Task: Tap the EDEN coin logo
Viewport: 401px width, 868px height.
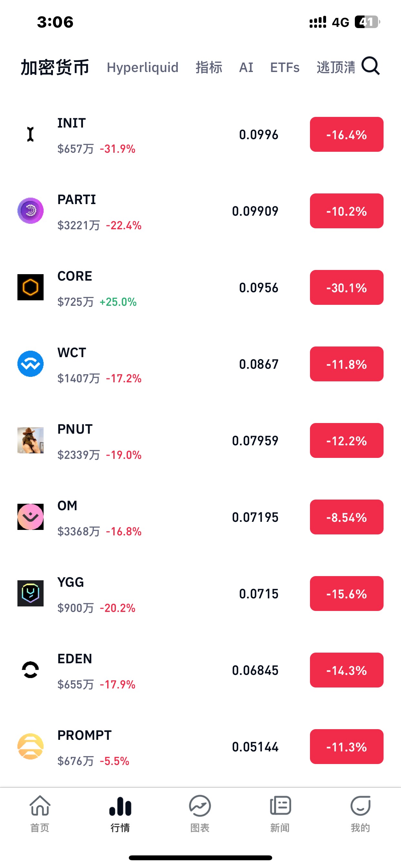Action: click(30, 669)
